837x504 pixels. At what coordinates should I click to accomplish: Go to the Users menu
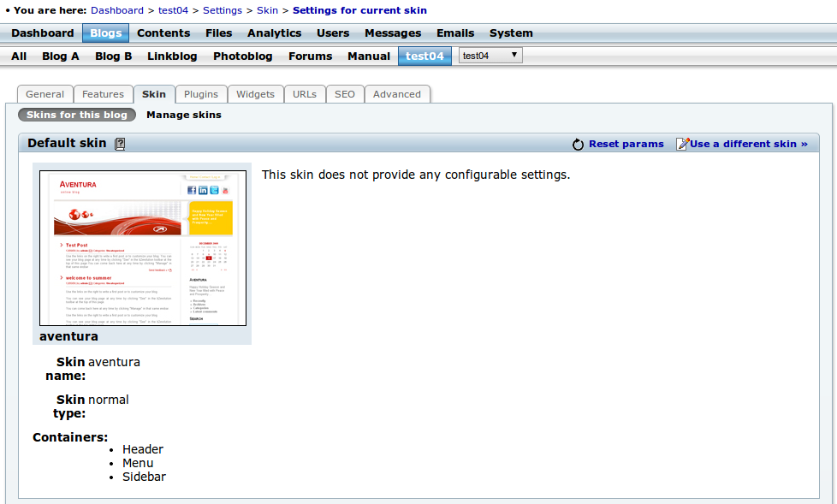pyautogui.click(x=333, y=33)
